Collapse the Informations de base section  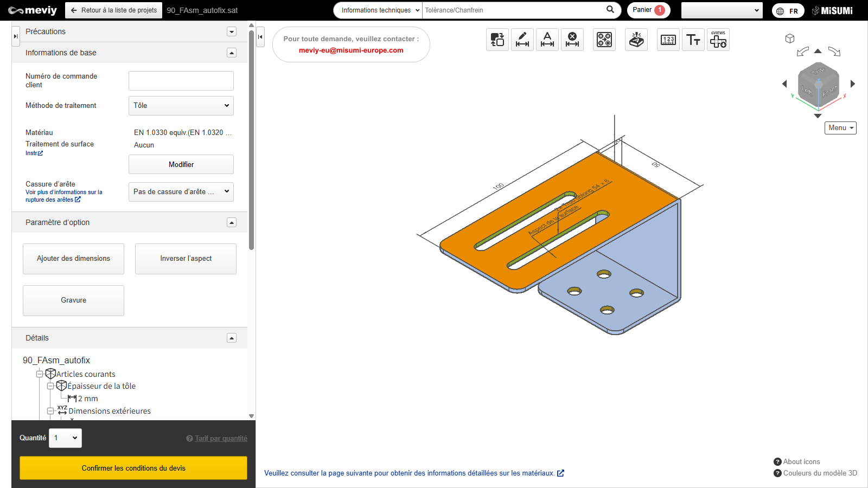[232, 53]
